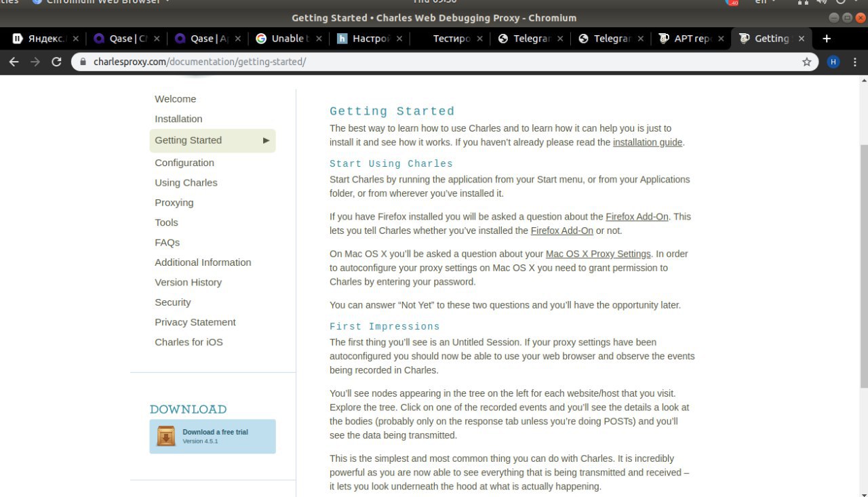Go to the Proxying section
Screen dimensions: 868x497
[x=174, y=203]
